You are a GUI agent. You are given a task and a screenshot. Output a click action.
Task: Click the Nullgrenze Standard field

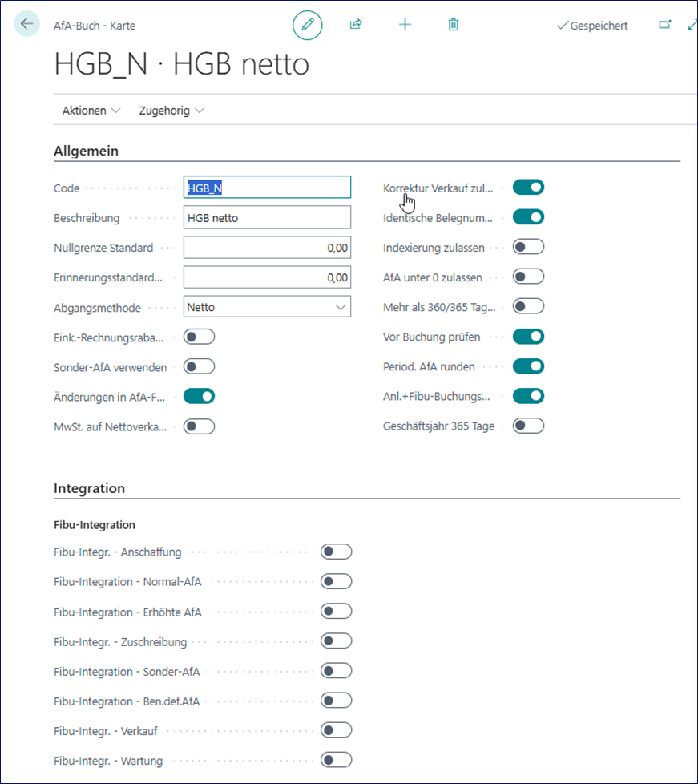coord(267,248)
